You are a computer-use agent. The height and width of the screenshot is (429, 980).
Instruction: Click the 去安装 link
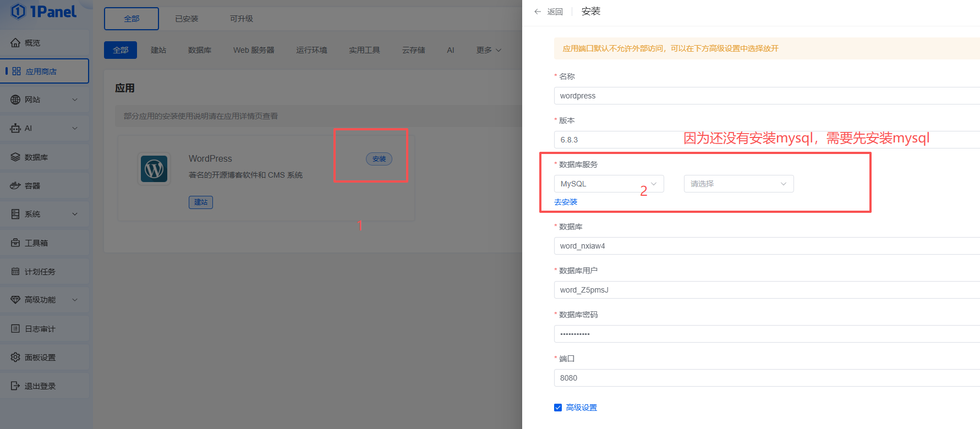(x=566, y=202)
